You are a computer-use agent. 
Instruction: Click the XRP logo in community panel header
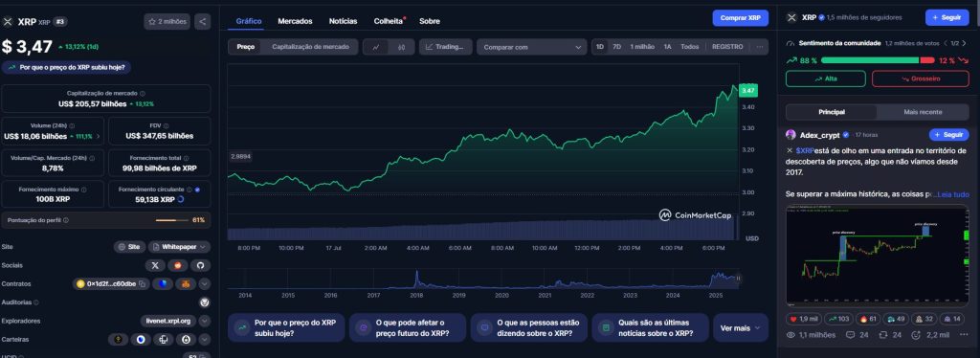791,18
